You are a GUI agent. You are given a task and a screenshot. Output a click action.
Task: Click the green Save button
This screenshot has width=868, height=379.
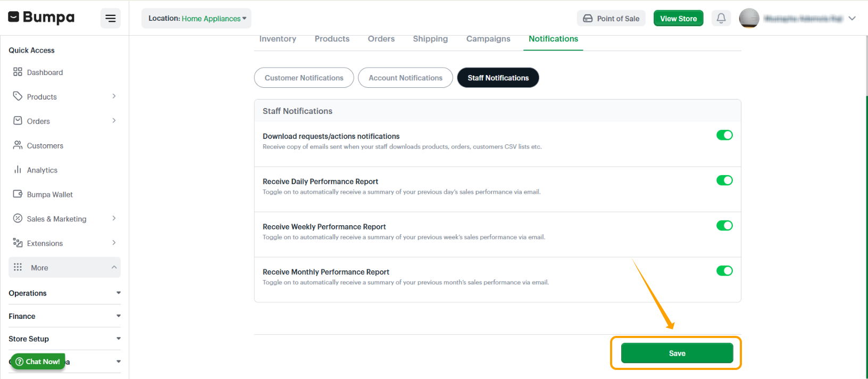pos(677,353)
